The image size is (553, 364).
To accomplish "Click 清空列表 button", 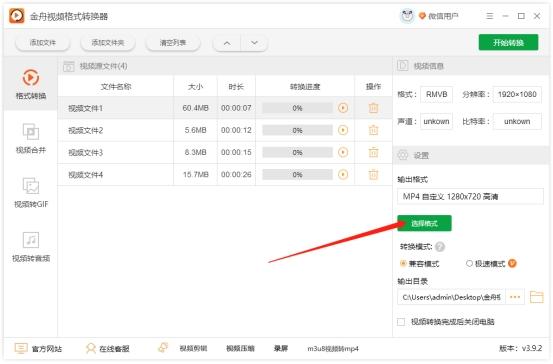I will click(173, 43).
